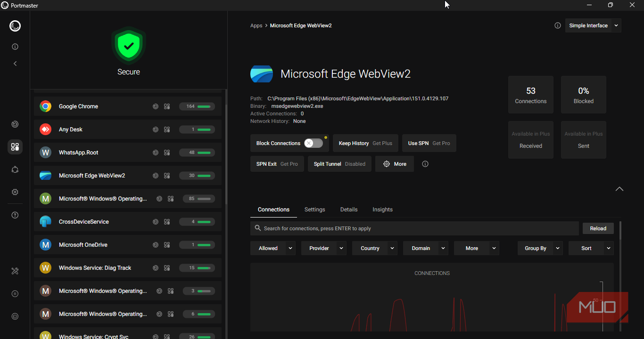Open the network activity icon in the CrossDeviceService row
This screenshot has width=644, height=339.
coord(156,222)
